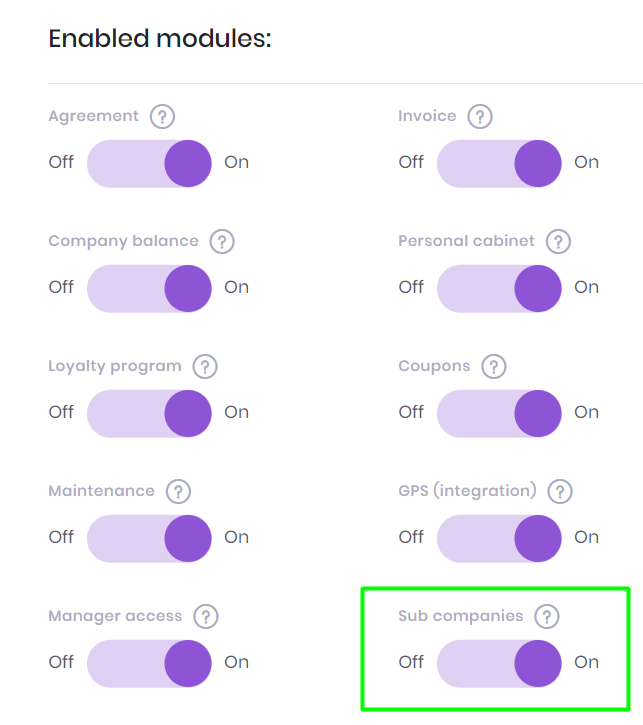
Task: Disable the Manager access switch
Action: tap(149, 663)
